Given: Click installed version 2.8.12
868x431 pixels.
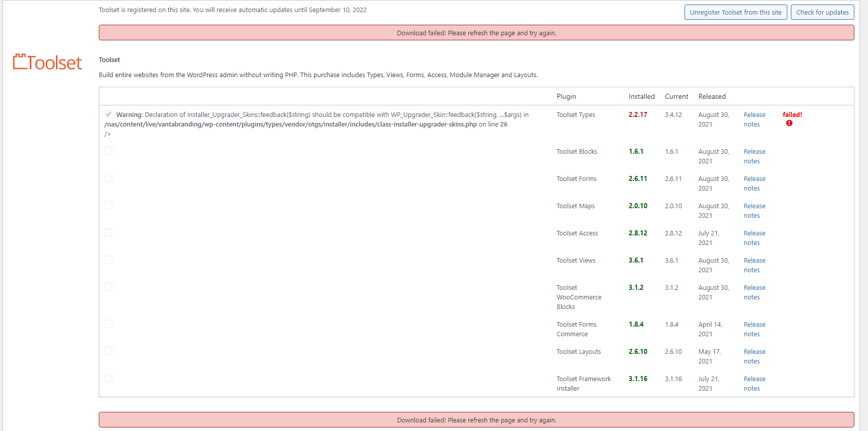Looking at the screenshot, I should point(638,233).
